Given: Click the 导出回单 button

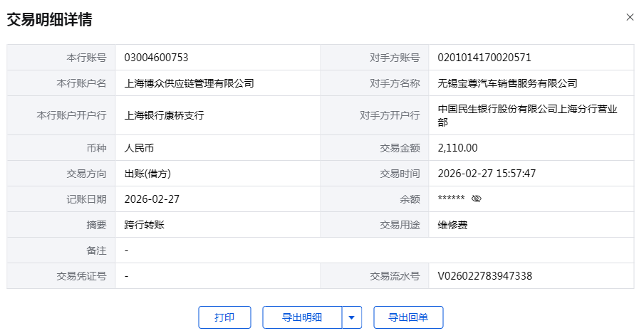Looking at the screenshot, I should (x=408, y=317).
